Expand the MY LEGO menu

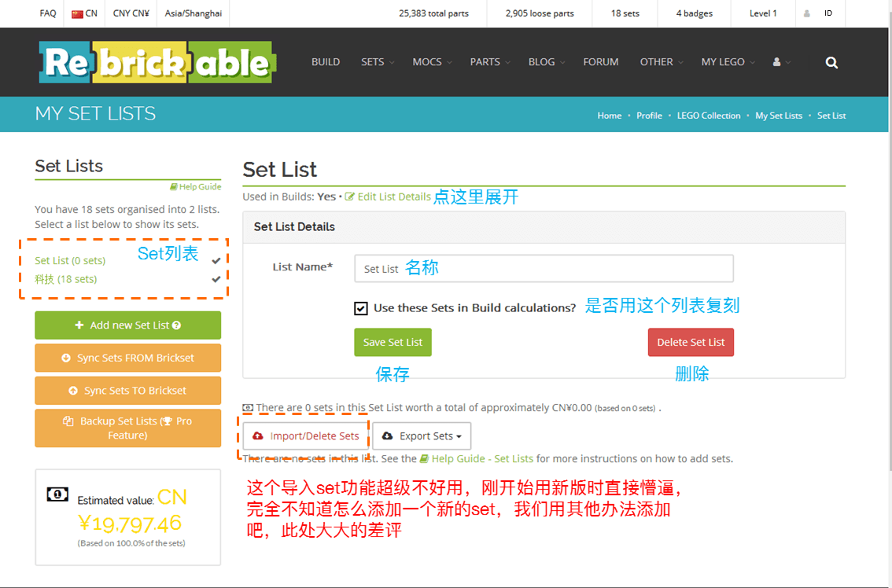pos(728,62)
